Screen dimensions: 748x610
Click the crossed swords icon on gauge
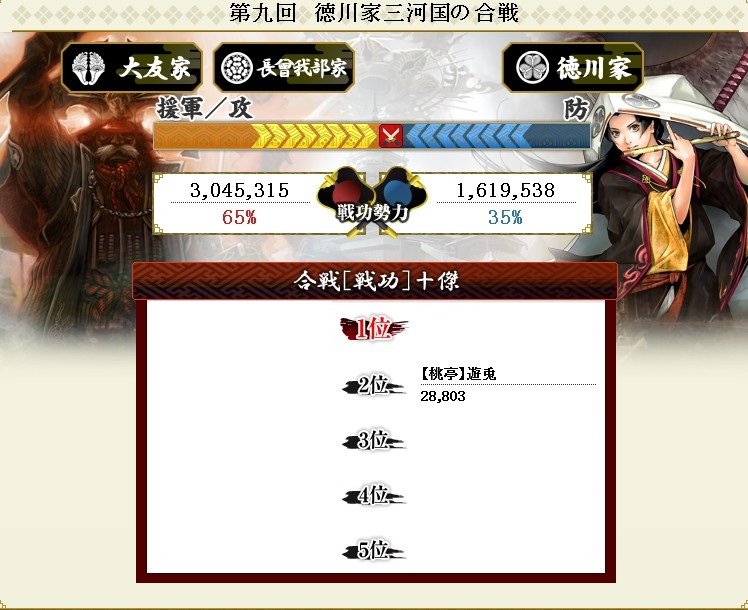(391, 136)
